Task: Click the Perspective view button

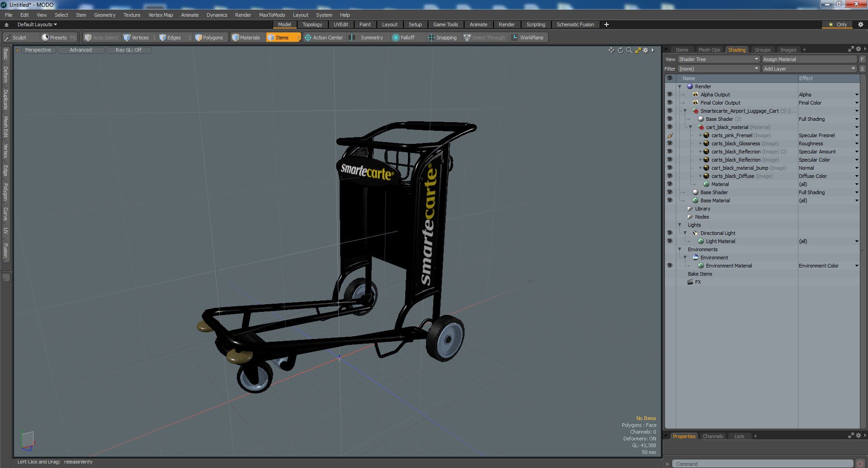Action: click(x=38, y=50)
